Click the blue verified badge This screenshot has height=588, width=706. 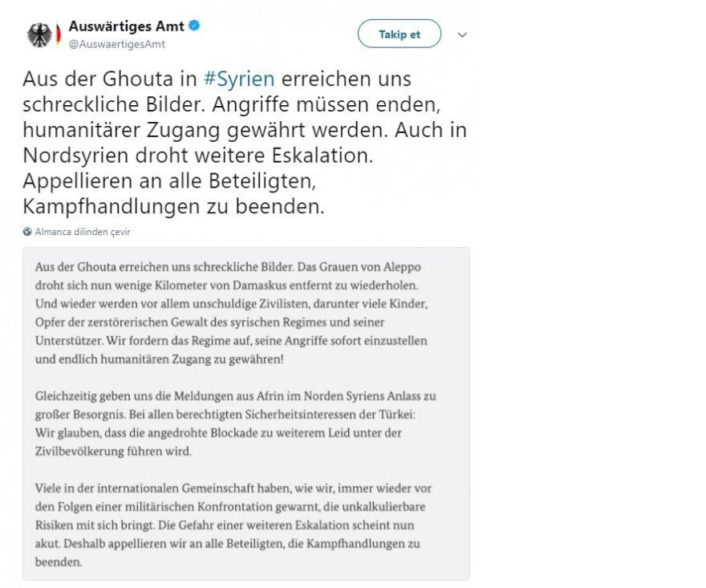[194, 26]
